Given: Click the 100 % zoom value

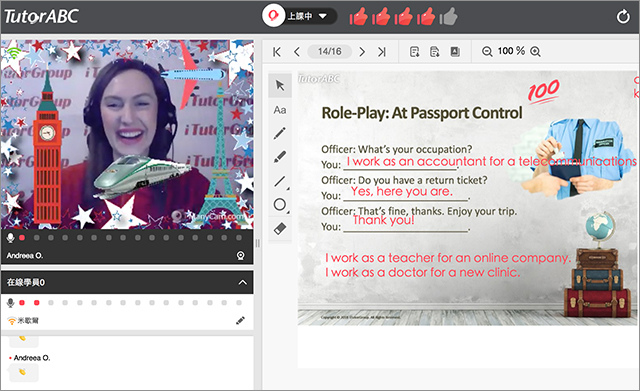Looking at the screenshot, I should pos(511,51).
